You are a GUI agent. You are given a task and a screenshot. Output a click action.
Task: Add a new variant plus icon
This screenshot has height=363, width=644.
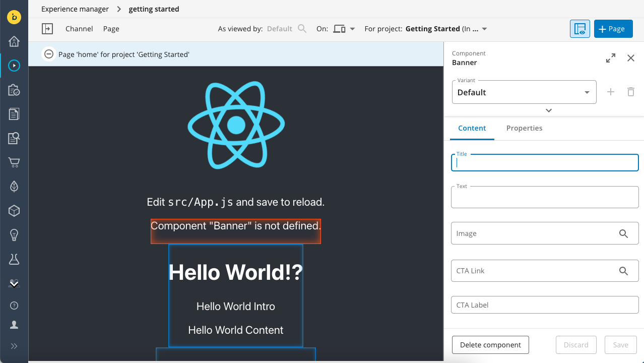pos(611,92)
